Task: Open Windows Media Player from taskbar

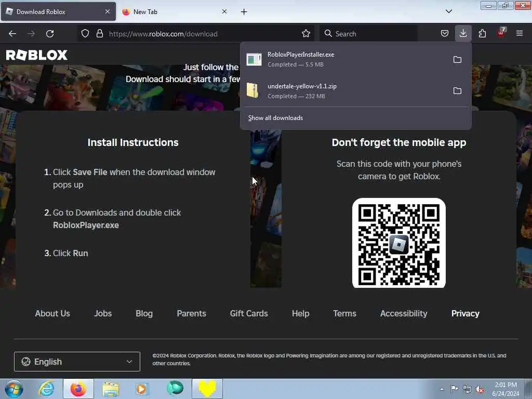Action: click(142, 389)
